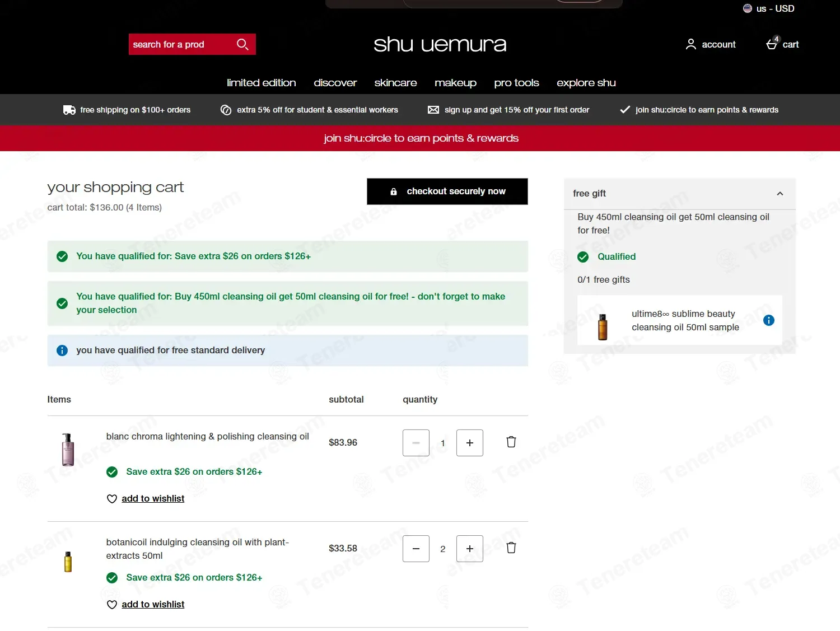
Task: Click Save extra $26 text under botanicoil
Action: click(x=194, y=578)
